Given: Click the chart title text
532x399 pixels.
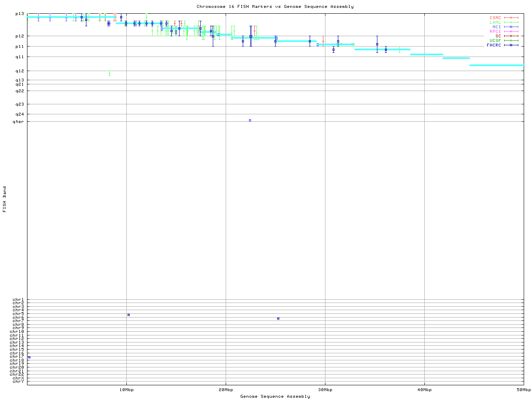Looking at the screenshot, I should point(275,7).
